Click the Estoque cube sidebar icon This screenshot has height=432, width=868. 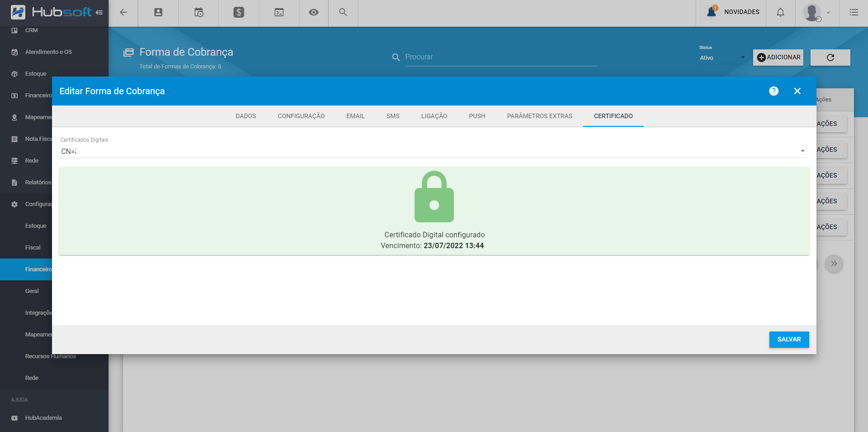tap(14, 74)
